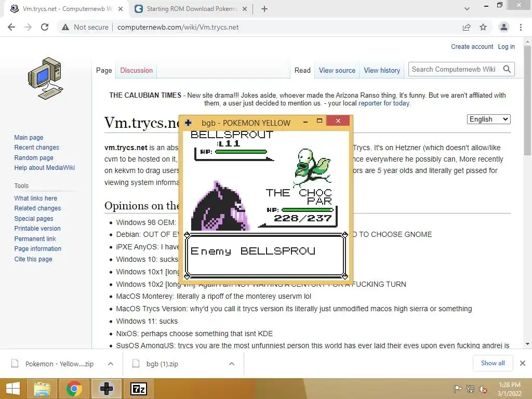Expand options for Pokemon - Yellow zip download
Image resolution: width=532 pixels, height=399 pixels.
pos(111,364)
